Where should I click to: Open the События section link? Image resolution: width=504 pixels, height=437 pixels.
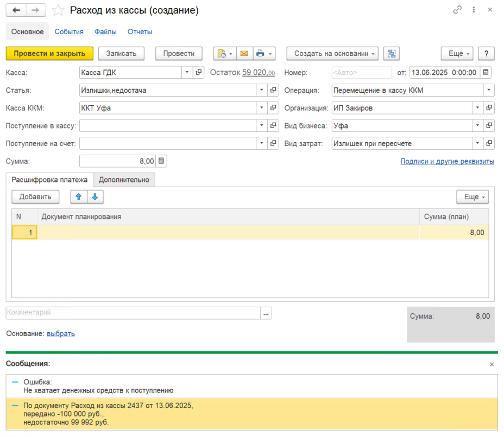(x=69, y=32)
